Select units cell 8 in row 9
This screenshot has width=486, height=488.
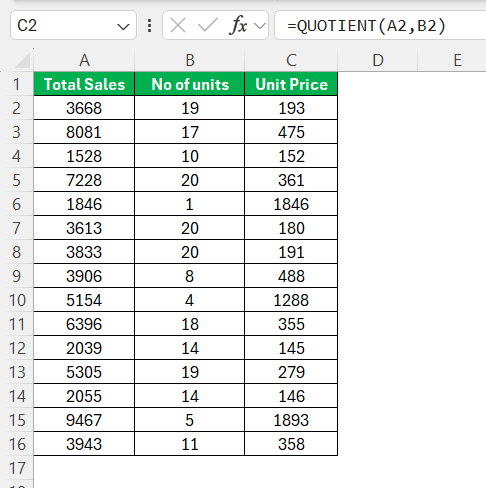190,276
